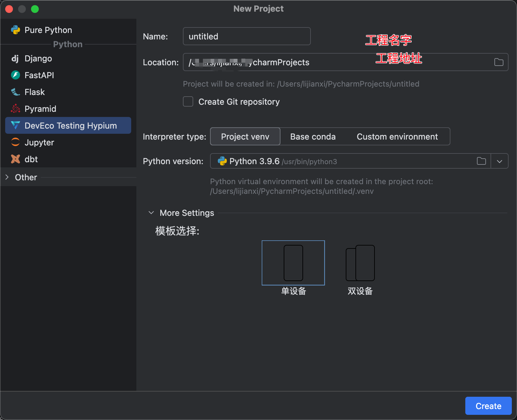Screen dimensions: 517x420
Task: Choose the dbt project icon
Action: (16, 159)
